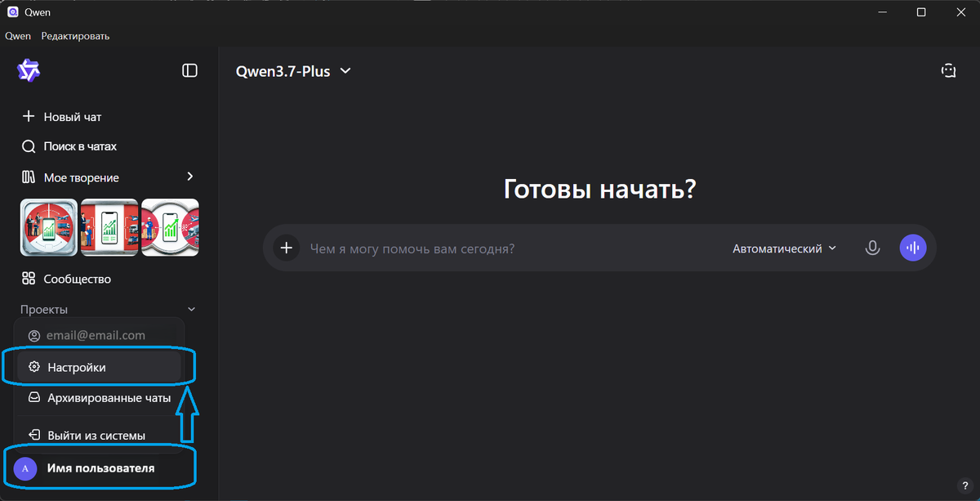Open the middle creation thumbnail

(x=109, y=227)
